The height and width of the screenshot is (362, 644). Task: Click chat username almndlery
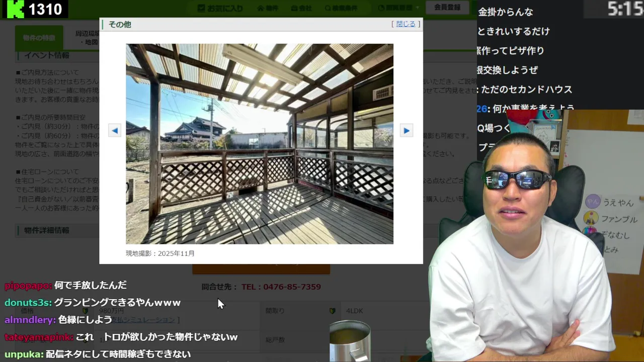(x=30, y=320)
